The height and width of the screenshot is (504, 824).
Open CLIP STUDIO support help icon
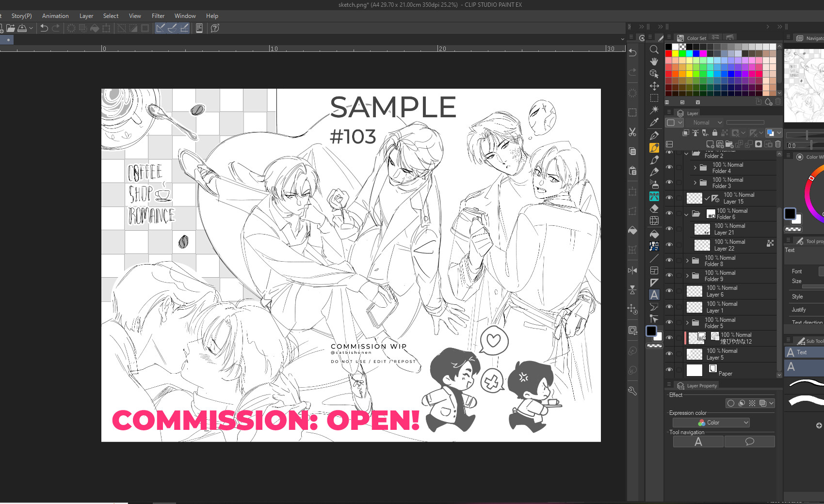click(x=215, y=28)
